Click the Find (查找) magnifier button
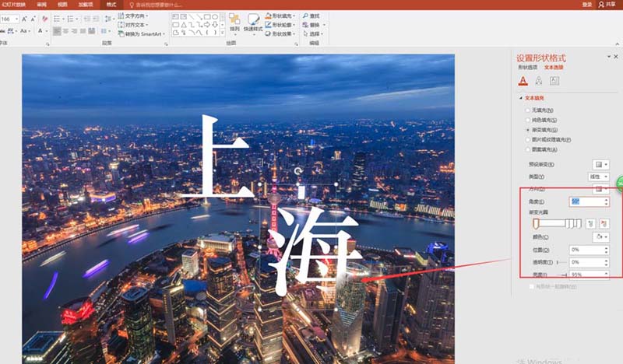Viewport: 623px width, 364px height. point(311,16)
